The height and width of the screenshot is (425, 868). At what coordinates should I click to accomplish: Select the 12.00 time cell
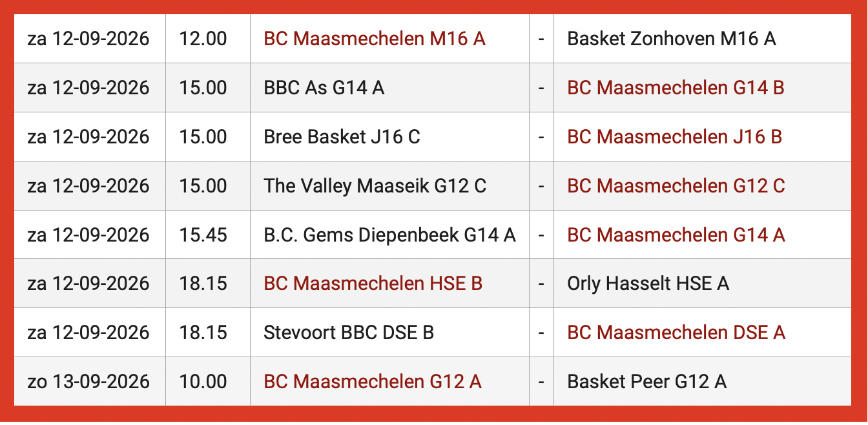click(x=208, y=39)
